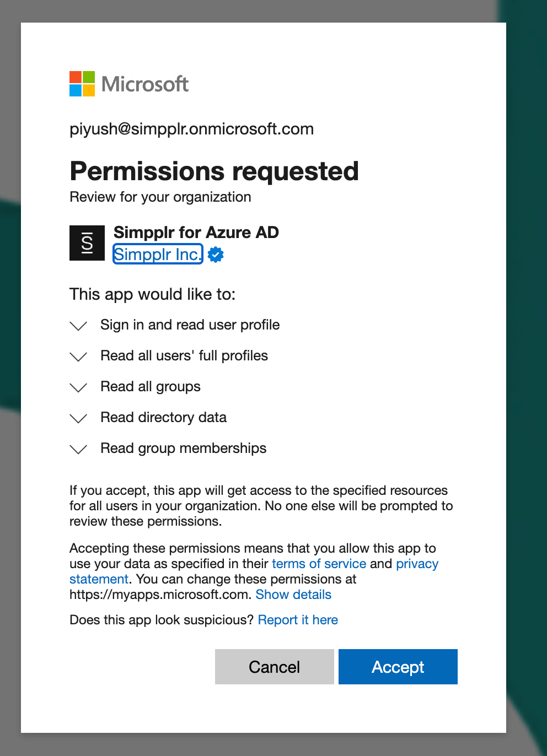Click the 'Simpplr for Azure AD' app name

point(196,233)
